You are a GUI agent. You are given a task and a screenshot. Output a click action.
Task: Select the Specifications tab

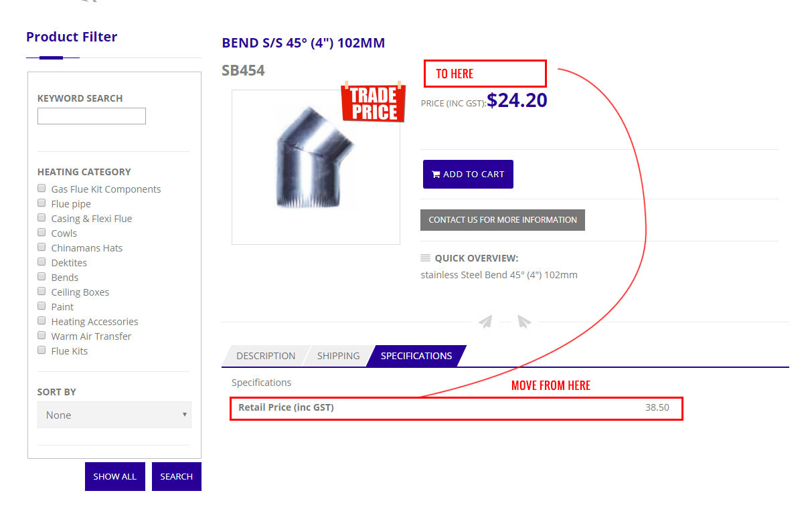pyautogui.click(x=416, y=356)
